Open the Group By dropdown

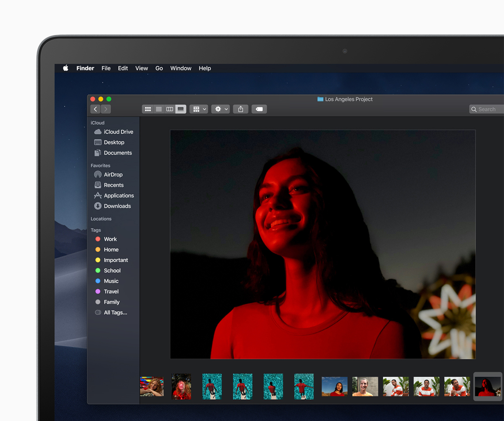(x=199, y=109)
